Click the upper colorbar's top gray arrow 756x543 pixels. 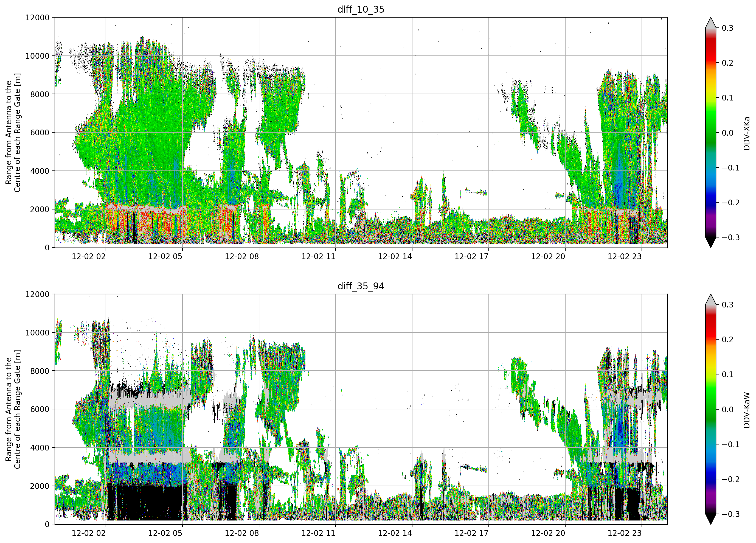711,23
